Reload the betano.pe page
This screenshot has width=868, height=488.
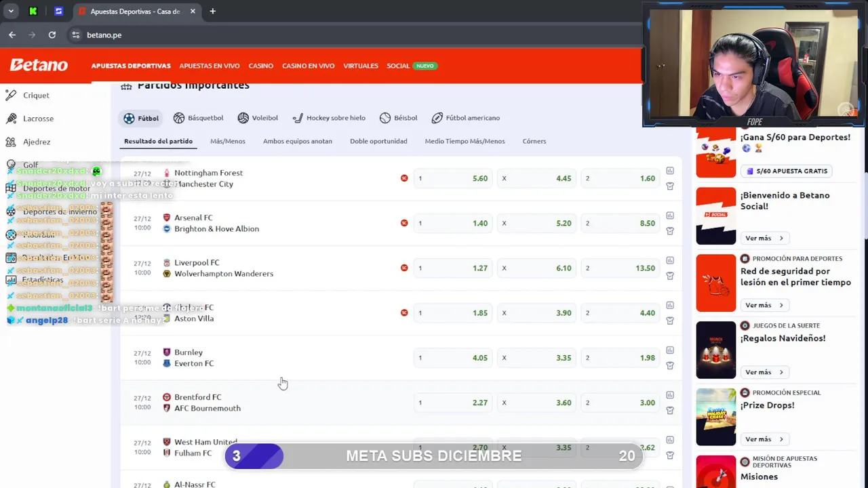(x=52, y=35)
